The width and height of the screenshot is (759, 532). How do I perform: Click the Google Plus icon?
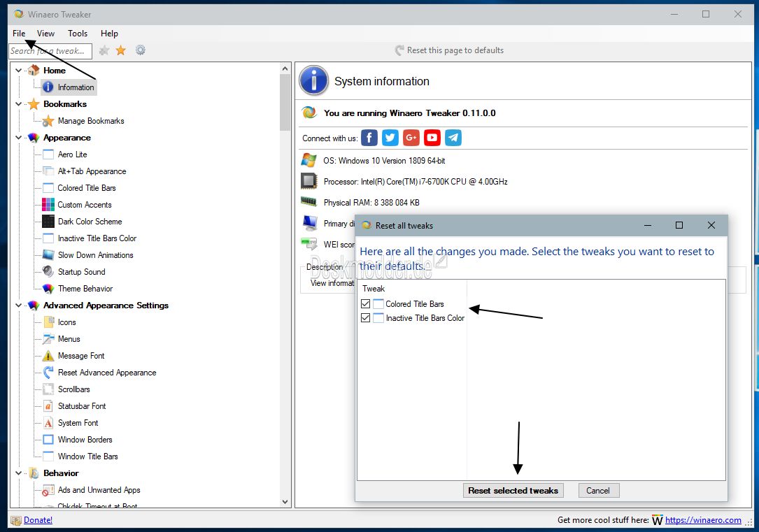pyautogui.click(x=411, y=138)
